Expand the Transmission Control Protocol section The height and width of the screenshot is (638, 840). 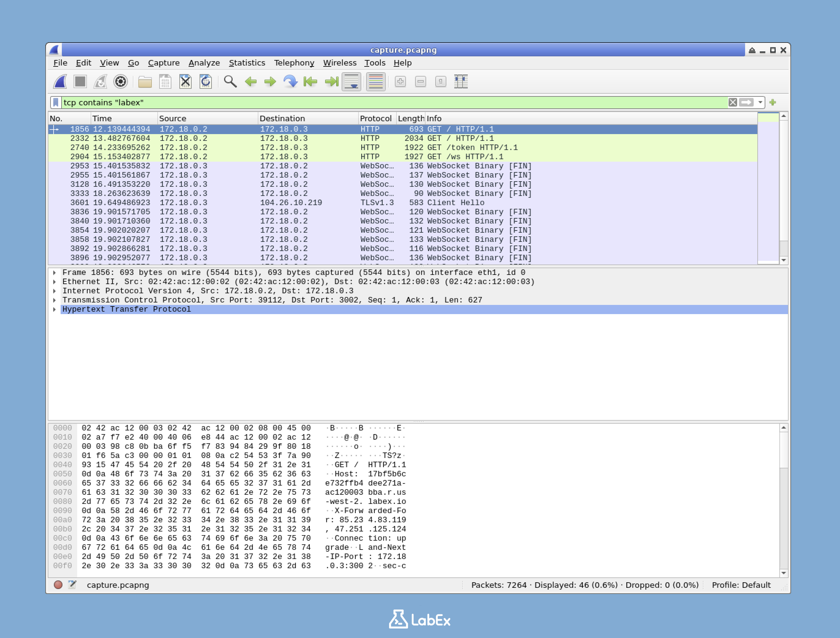(x=54, y=300)
